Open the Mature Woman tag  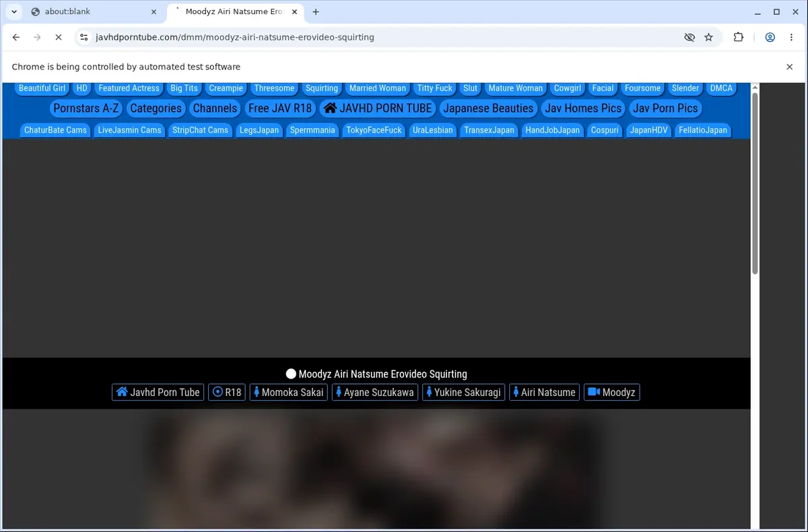click(x=516, y=88)
